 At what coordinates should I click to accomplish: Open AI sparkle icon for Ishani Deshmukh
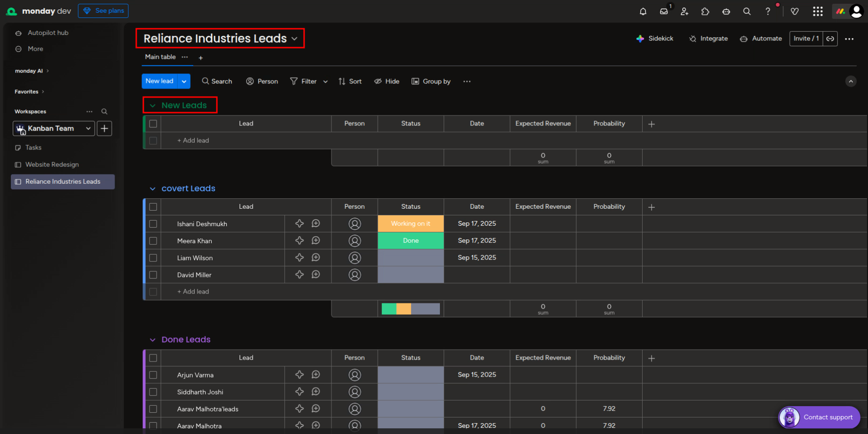coord(299,224)
